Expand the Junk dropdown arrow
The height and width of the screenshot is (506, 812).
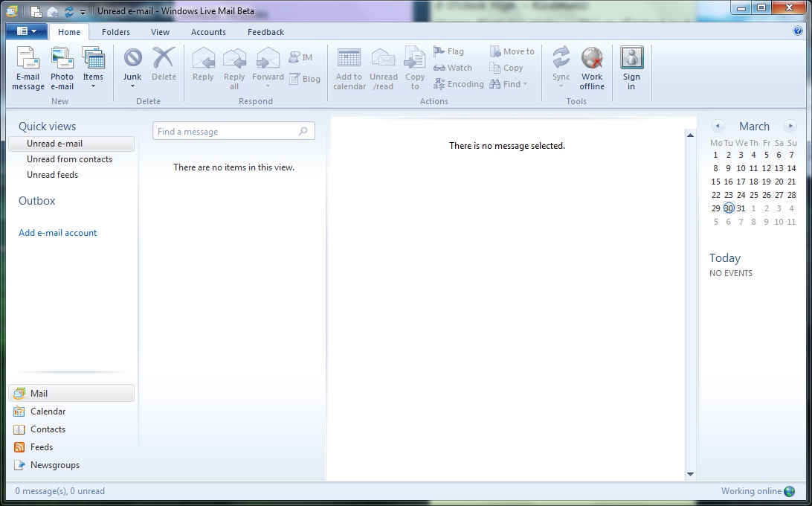coord(132,86)
